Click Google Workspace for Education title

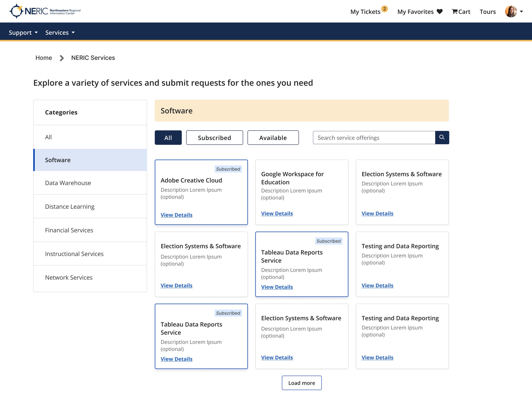tap(292, 178)
